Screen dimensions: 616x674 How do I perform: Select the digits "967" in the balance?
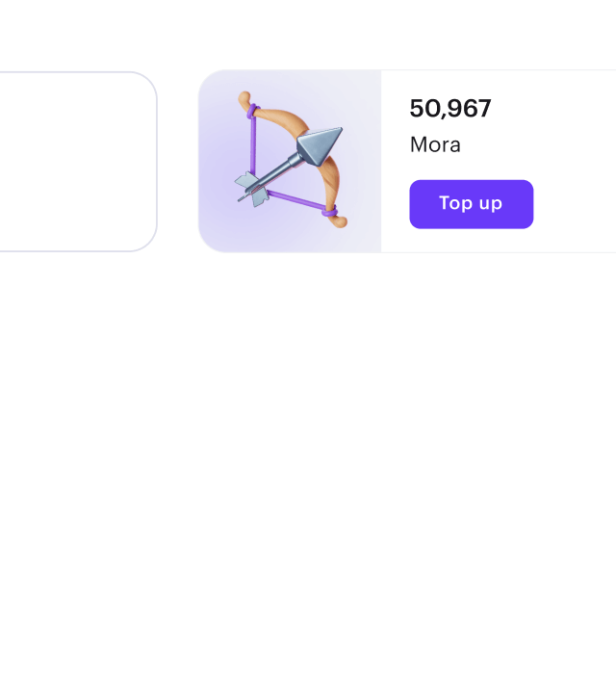(x=471, y=109)
